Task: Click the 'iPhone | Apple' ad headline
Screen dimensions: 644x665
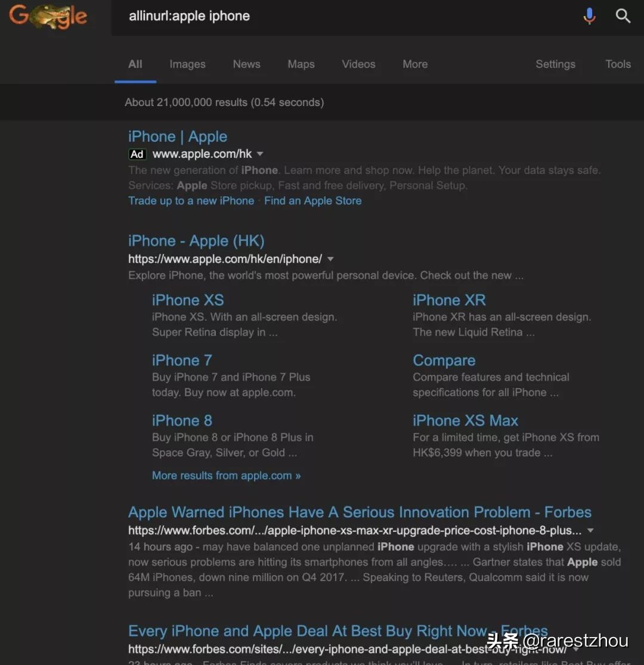Action: point(177,136)
